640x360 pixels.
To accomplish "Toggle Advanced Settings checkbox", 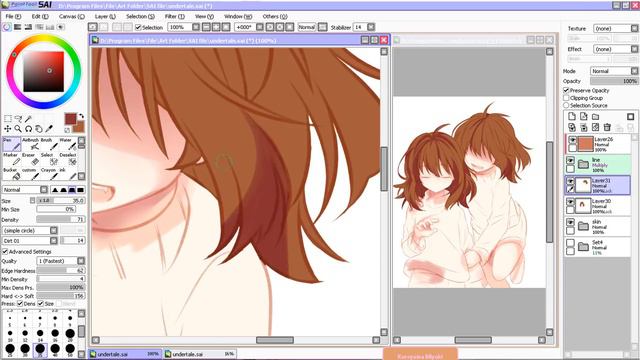I will click(x=5, y=251).
